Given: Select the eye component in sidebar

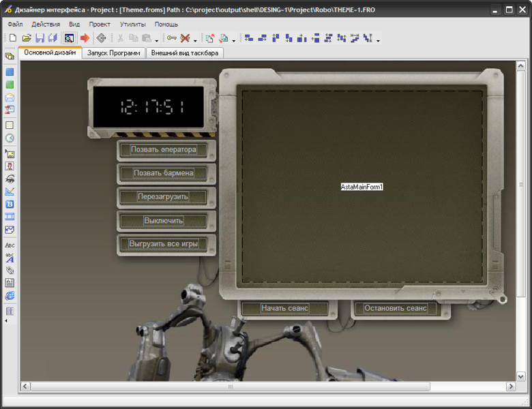Looking at the screenshot, I should (x=10, y=179).
